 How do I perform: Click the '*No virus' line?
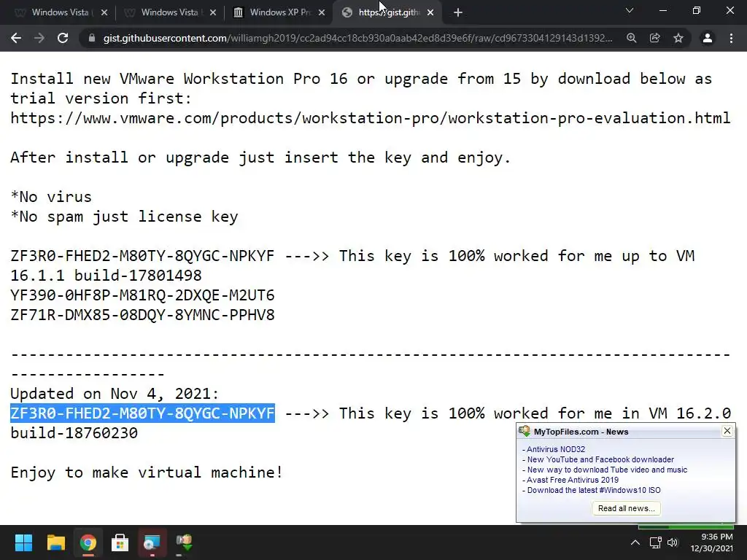pos(51,197)
